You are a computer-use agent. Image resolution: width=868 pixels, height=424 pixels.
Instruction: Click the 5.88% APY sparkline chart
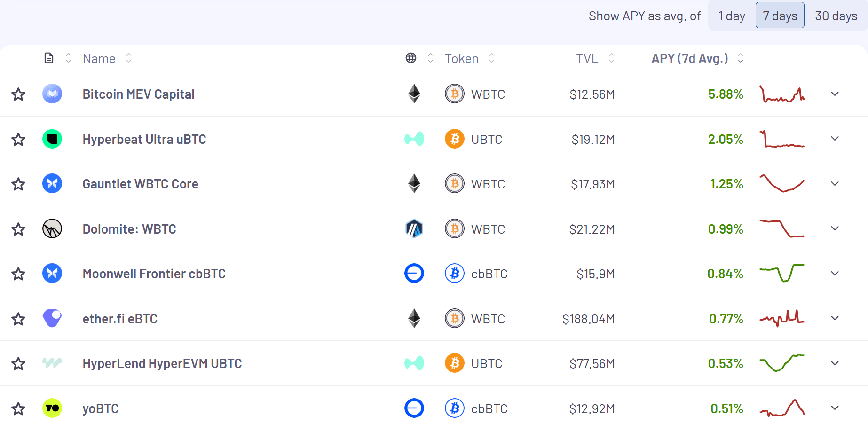point(782,94)
